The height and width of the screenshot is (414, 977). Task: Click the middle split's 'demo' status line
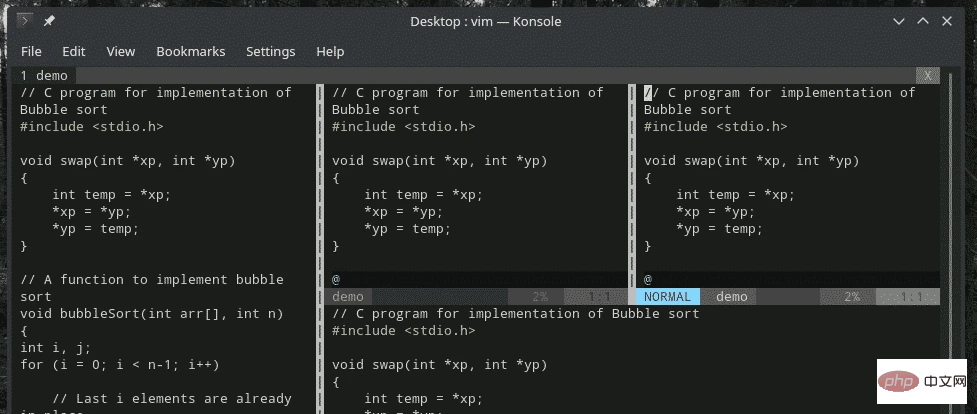pyautogui.click(x=348, y=297)
